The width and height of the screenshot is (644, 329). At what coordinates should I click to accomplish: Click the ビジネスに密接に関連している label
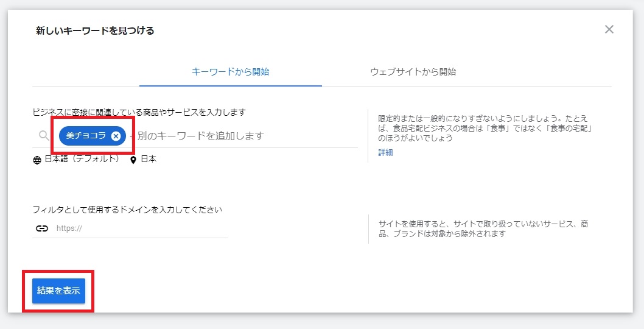[139, 112]
